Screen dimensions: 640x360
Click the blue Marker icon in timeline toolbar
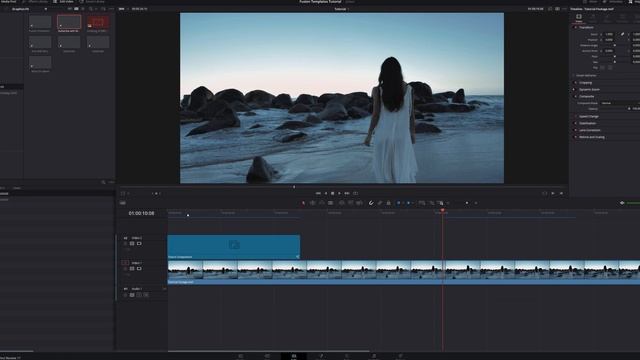[x=409, y=203]
